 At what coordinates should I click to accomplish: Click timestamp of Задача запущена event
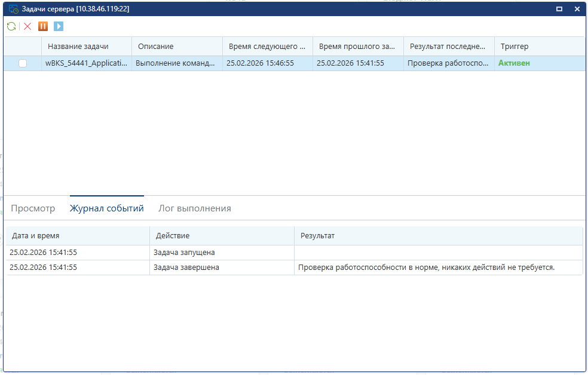(x=43, y=253)
